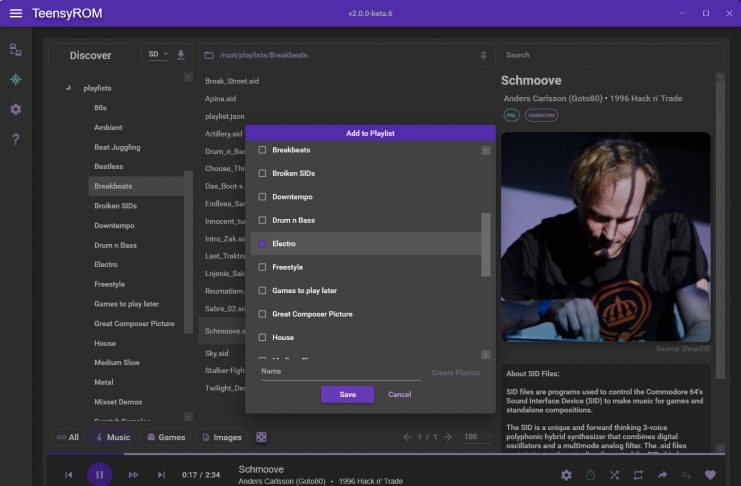Click the UNKNOWN tag chip
Image resolution: width=741 pixels, height=486 pixels.
pyautogui.click(x=541, y=115)
